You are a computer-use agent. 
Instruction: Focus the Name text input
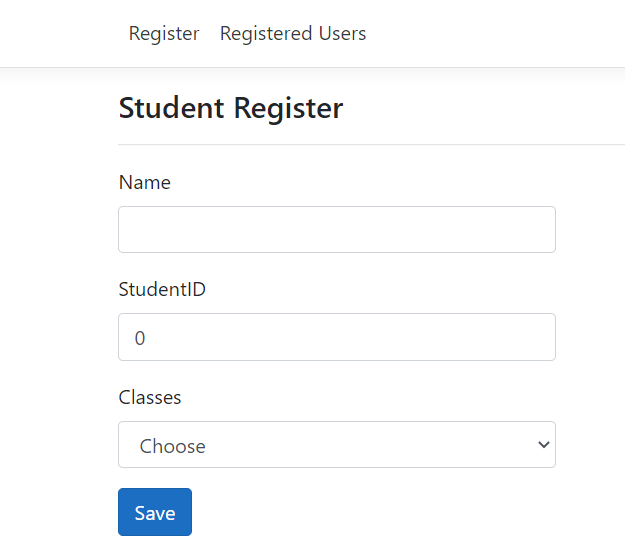pyautogui.click(x=336, y=230)
